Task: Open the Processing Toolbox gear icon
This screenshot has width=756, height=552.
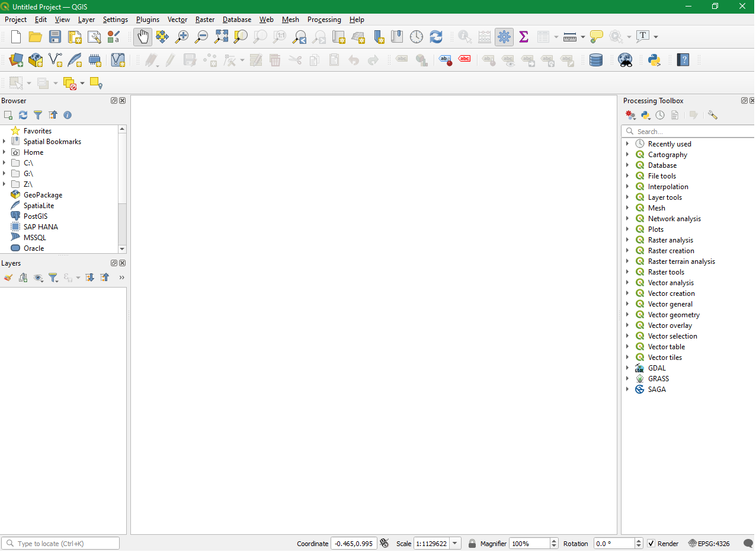Action: pyautogui.click(x=504, y=37)
